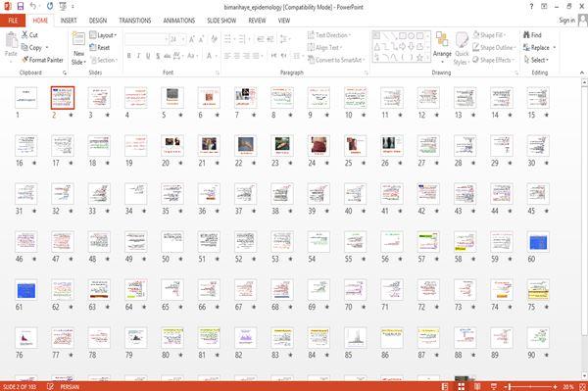Screen dimensions: 588x391
Task: Open Text Direction dropdown
Action: (329, 35)
